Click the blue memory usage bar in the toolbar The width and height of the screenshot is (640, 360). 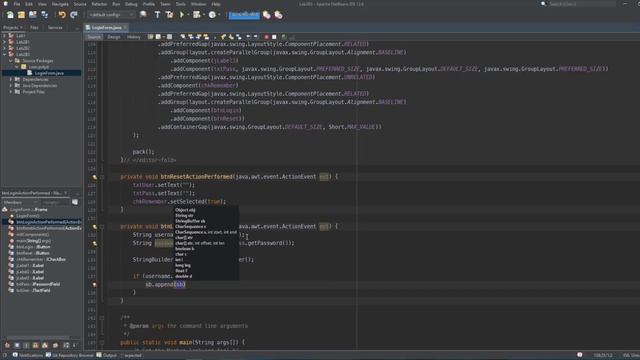click(244, 15)
